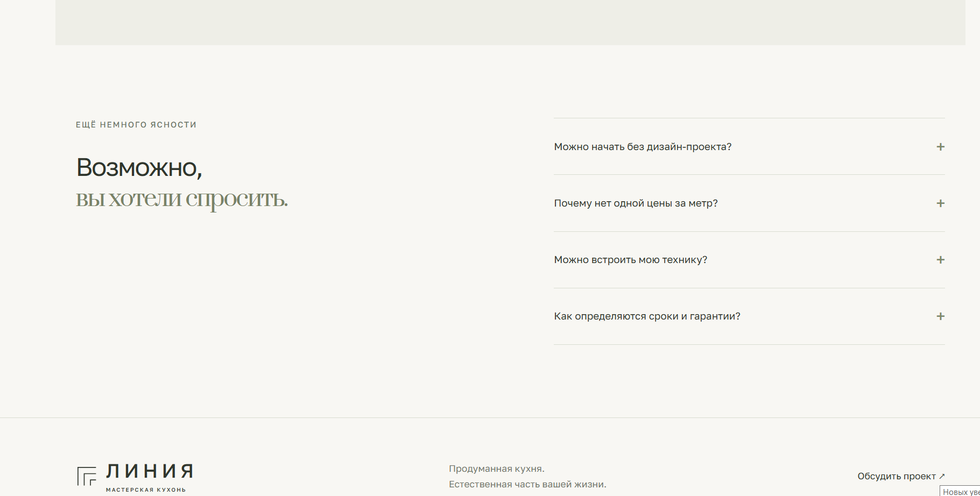
Task: Select the heading 'Возможно,'
Action: pos(139,168)
